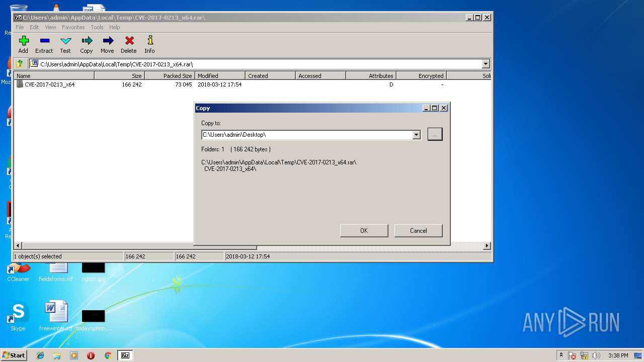Open Skype desktop shortcut
This screenshot has height=362, width=644.
point(18,316)
